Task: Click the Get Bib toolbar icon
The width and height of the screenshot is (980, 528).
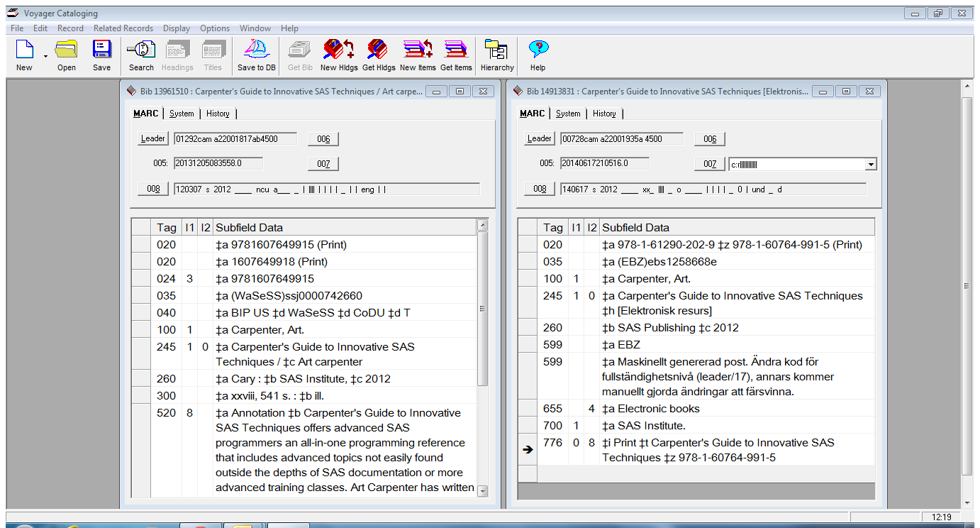Action: [x=300, y=50]
